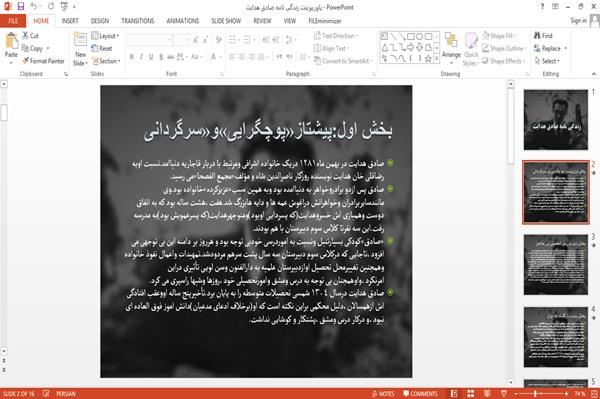Click the Save icon in quick access toolbar

click(21, 7)
